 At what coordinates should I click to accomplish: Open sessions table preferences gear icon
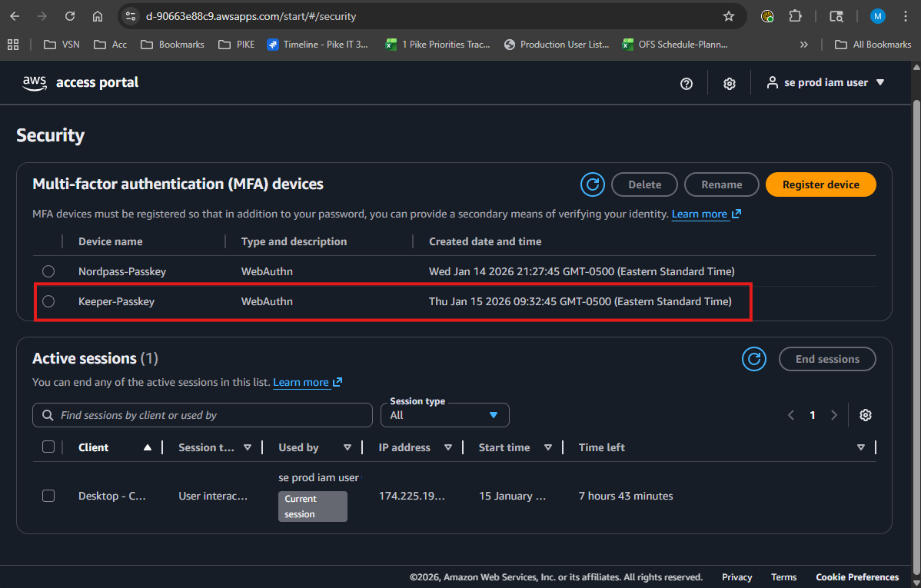point(865,415)
